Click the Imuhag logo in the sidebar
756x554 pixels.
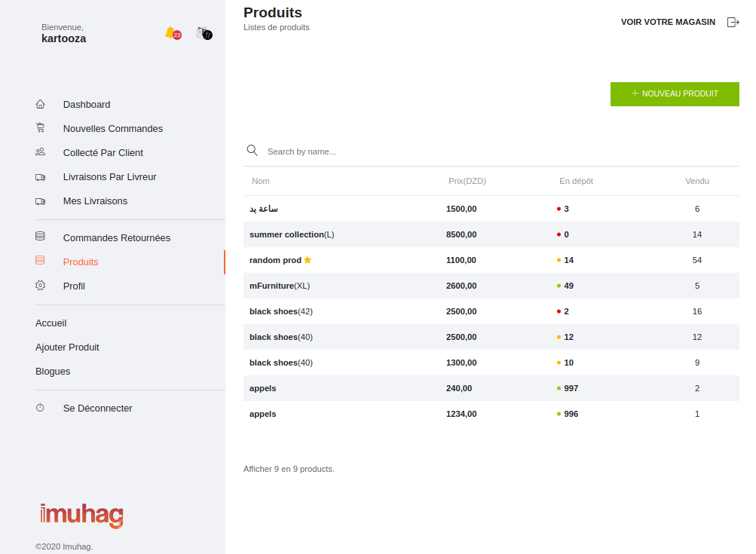(x=81, y=516)
